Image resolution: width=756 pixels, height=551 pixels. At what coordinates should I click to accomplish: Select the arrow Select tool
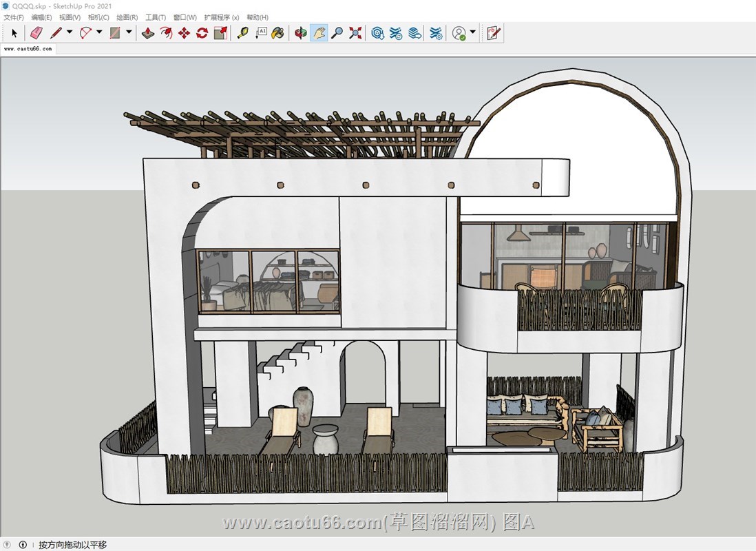click(14, 33)
